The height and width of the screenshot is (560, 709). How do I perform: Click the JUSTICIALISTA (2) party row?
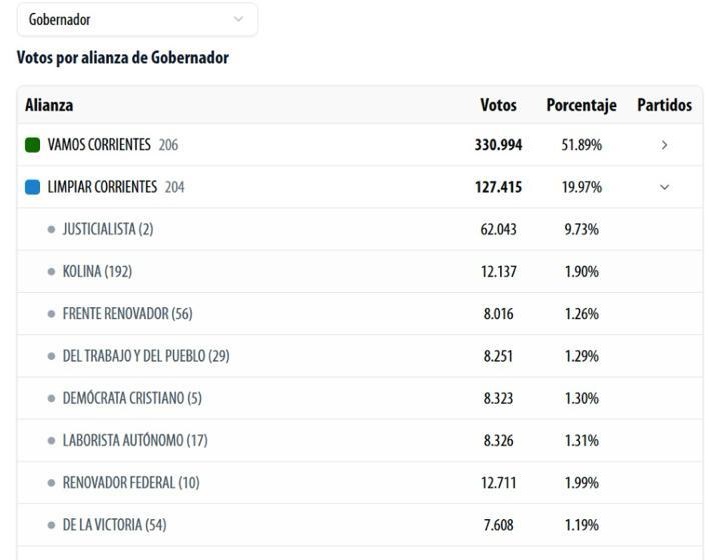107,229
